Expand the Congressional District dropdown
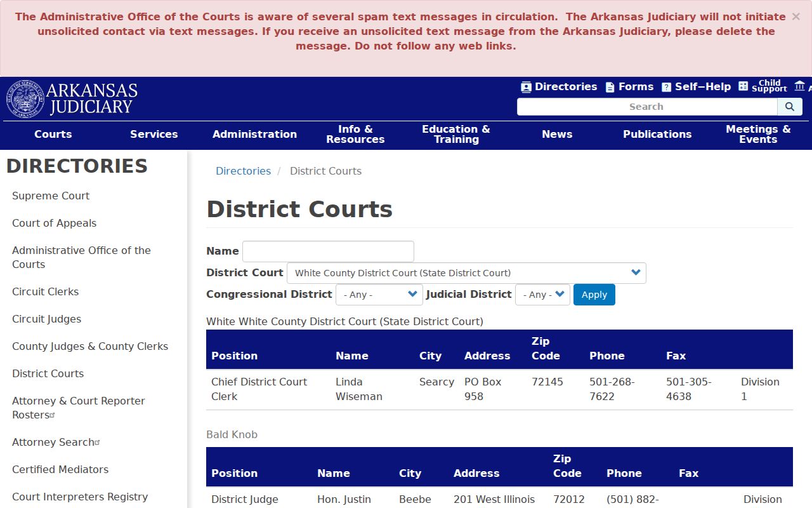The image size is (812, 508). 379,295
